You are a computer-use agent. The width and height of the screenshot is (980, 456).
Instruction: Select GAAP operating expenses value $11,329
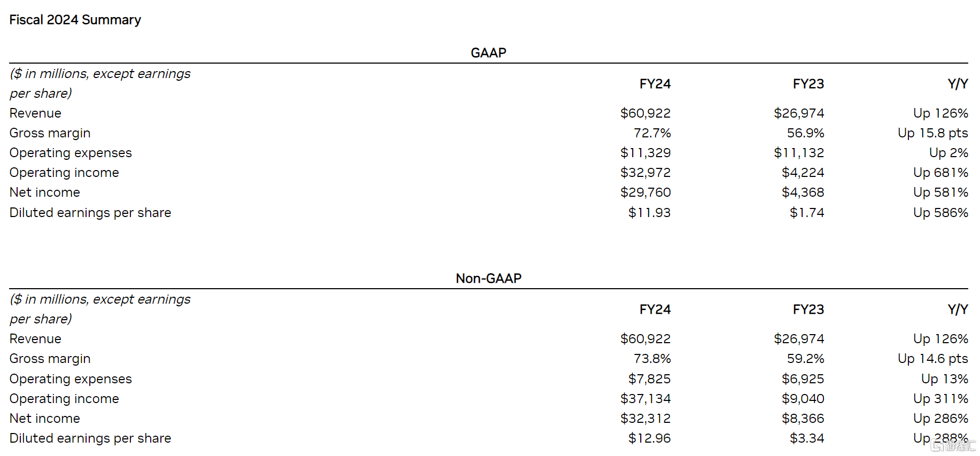(x=645, y=153)
